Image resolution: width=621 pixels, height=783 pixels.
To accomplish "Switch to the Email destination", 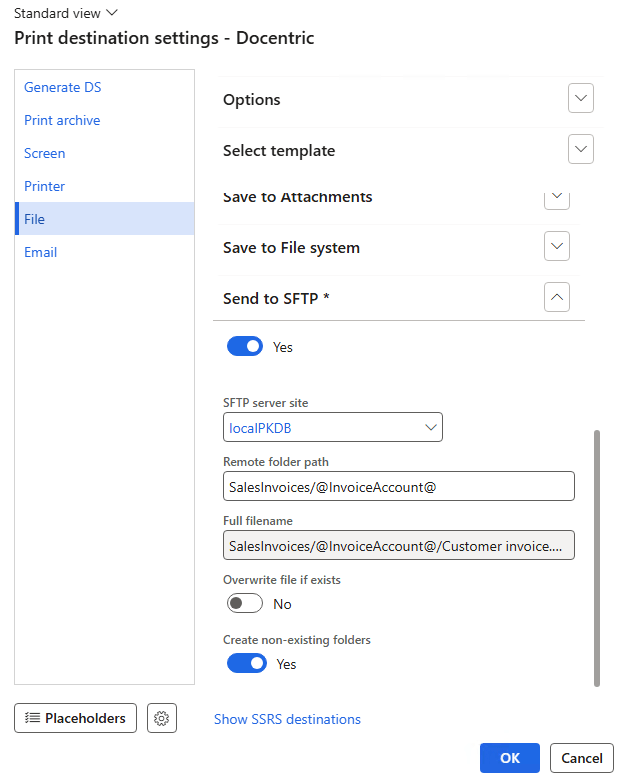I will (x=41, y=252).
